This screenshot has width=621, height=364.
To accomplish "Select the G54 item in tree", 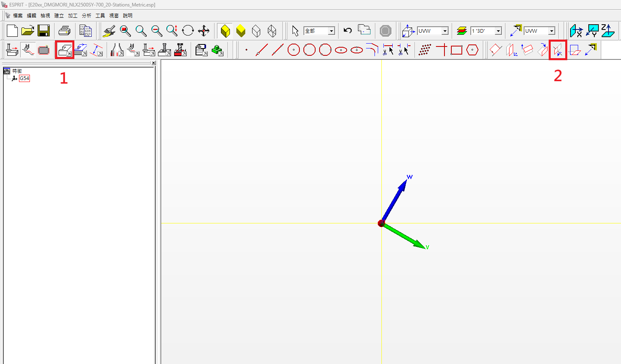I will click(x=25, y=78).
